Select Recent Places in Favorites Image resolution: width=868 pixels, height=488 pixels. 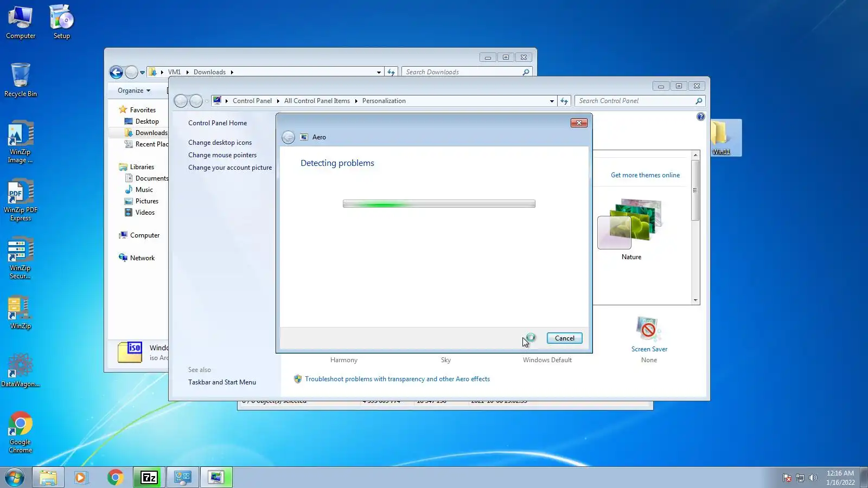click(146, 144)
